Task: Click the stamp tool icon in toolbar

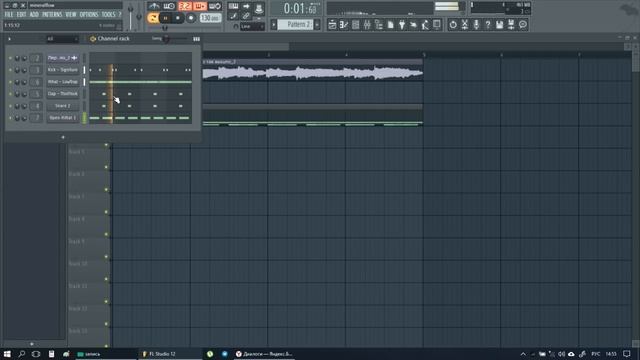Action: pyautogui.click(x=259, y=10)
